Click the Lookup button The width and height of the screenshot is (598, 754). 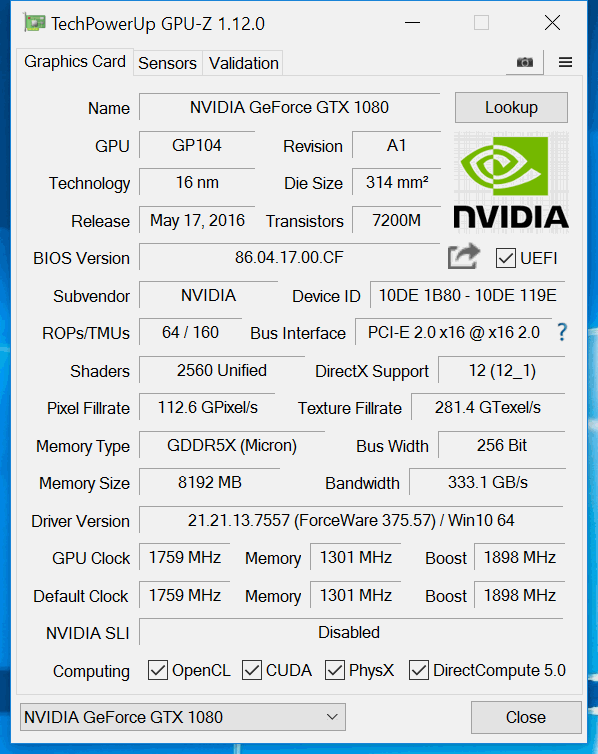511,108
